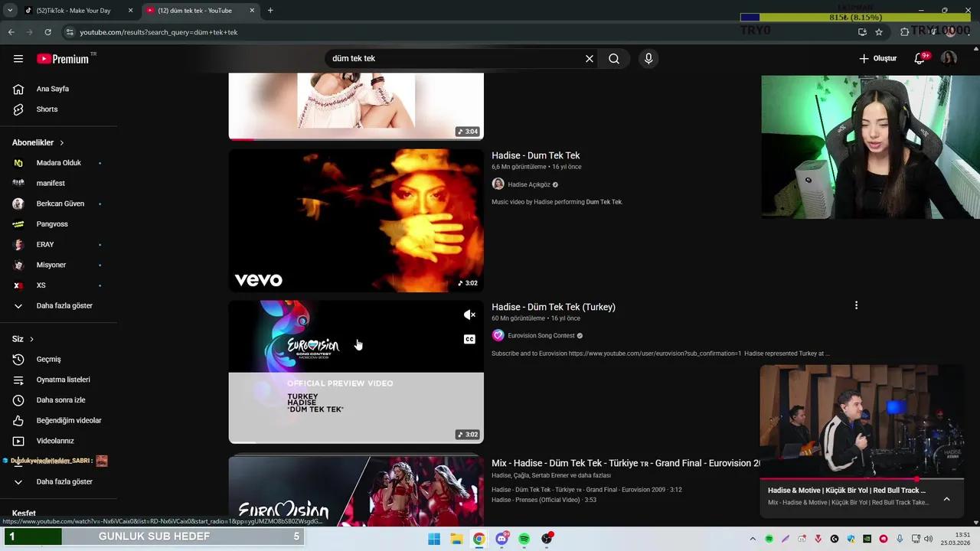
Task: Open Discord from the taskbar
Action: [501, 539]
